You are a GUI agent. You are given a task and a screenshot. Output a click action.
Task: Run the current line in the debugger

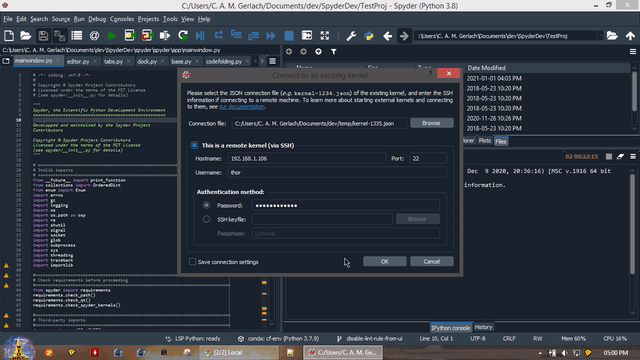(218, 36)
